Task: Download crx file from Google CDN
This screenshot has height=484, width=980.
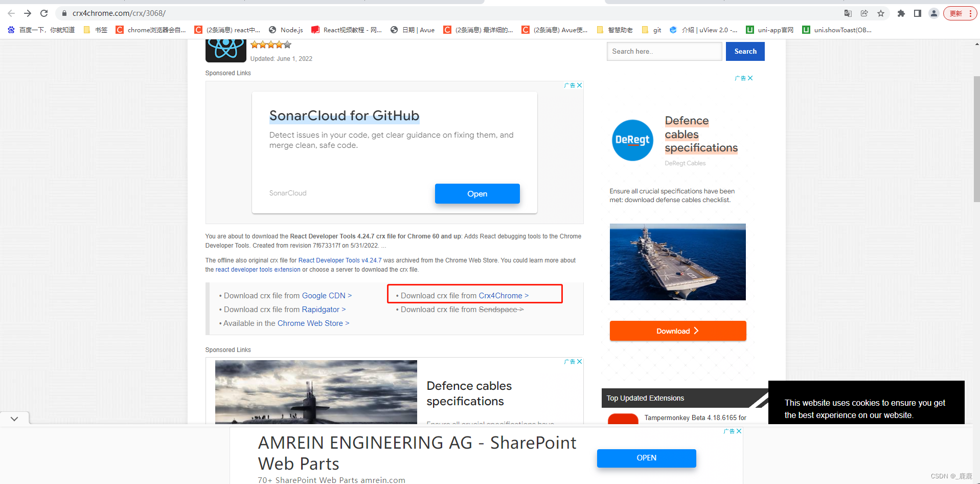Action: pos(327,296)
